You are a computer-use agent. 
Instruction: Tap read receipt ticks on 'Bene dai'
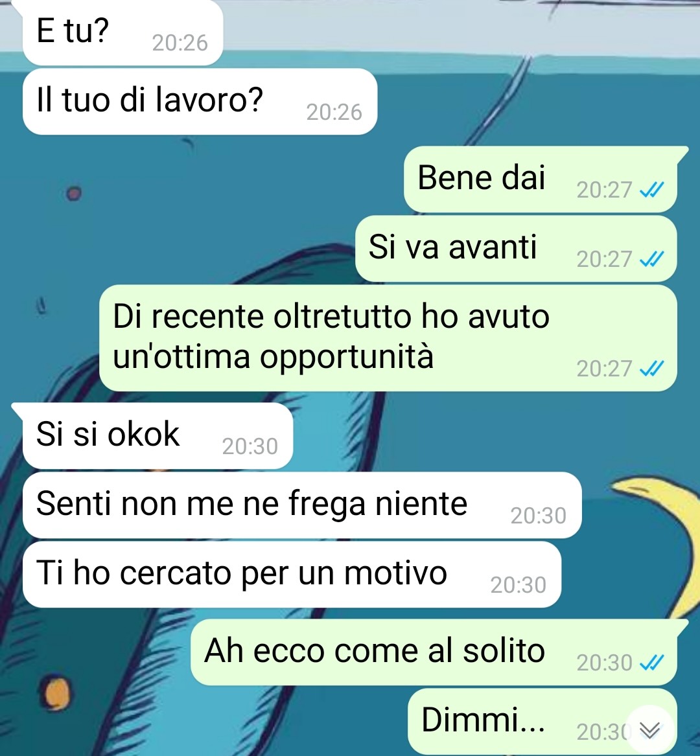click(x=652, y=190)
